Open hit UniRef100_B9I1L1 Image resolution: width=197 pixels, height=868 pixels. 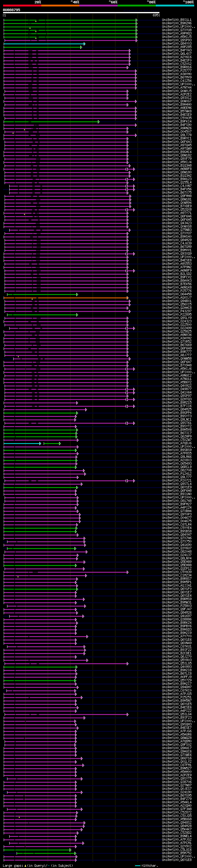point(177,20)
